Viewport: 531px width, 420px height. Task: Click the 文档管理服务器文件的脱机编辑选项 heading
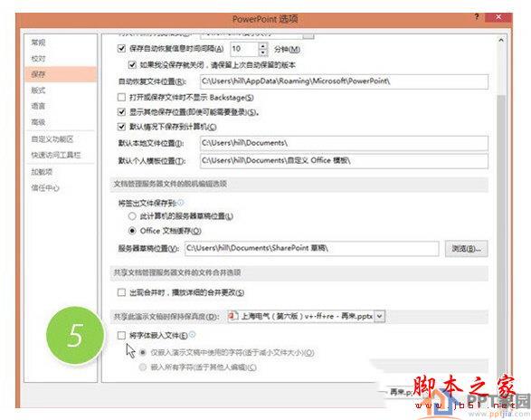[x=170, y=184]
